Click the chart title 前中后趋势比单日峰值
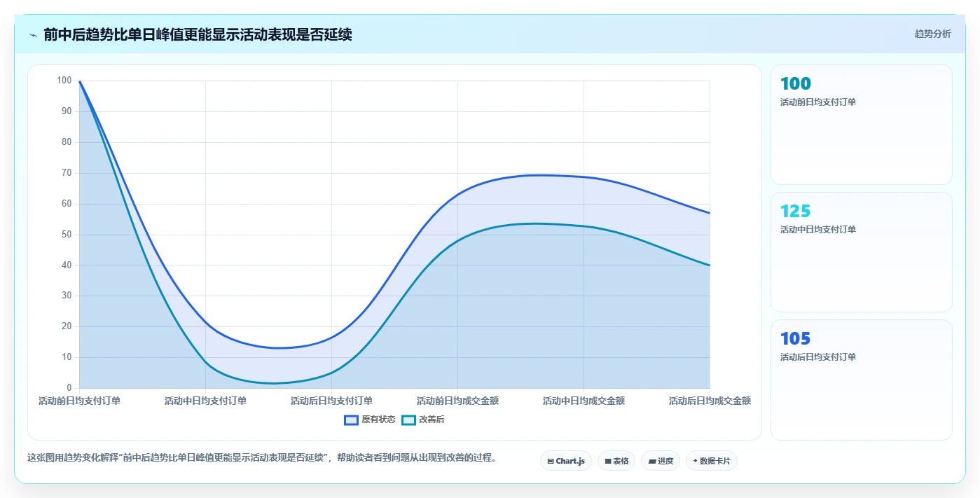 (198, 34)
